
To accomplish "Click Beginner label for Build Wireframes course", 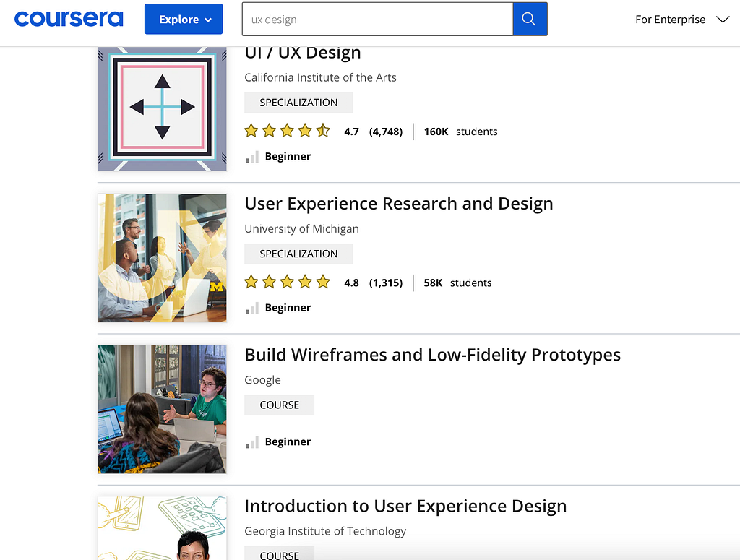I will click(x=288, y=441).
